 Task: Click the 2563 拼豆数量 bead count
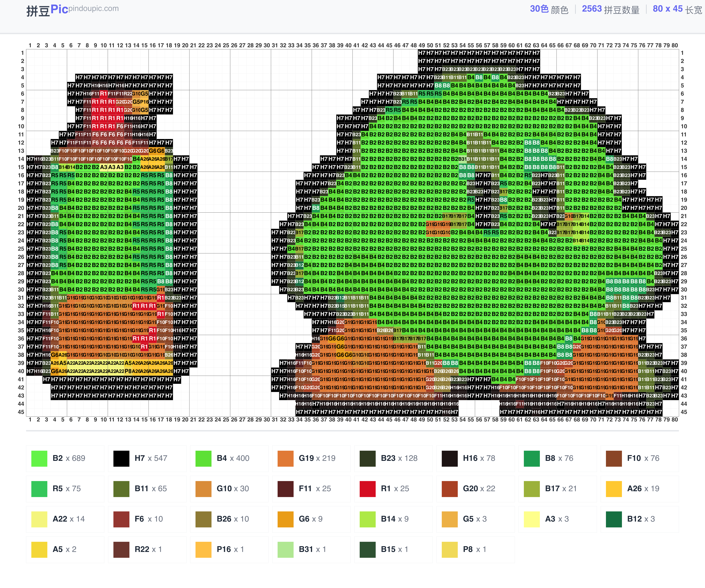click(610, 9)
